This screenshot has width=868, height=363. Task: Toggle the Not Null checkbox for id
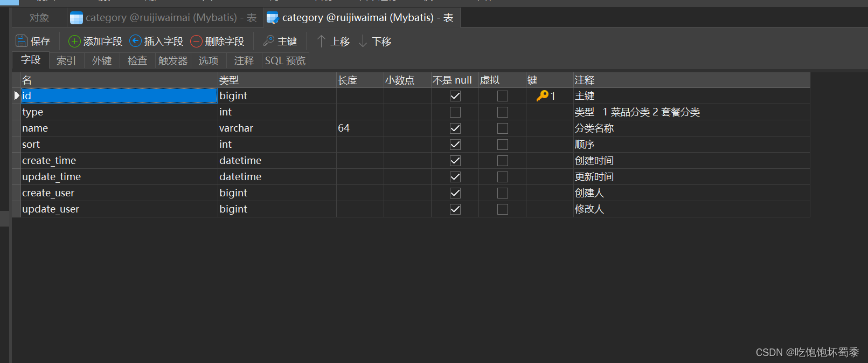pos(455,96)
